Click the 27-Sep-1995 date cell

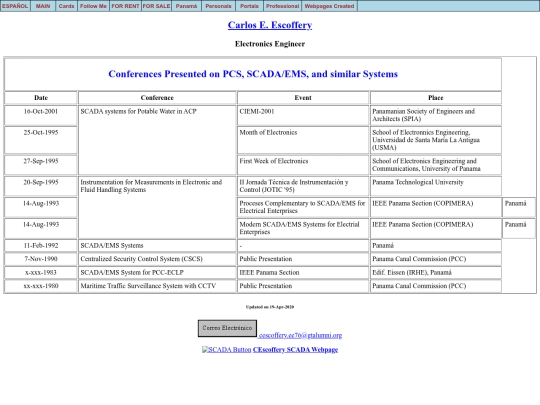tap(41, 165)
